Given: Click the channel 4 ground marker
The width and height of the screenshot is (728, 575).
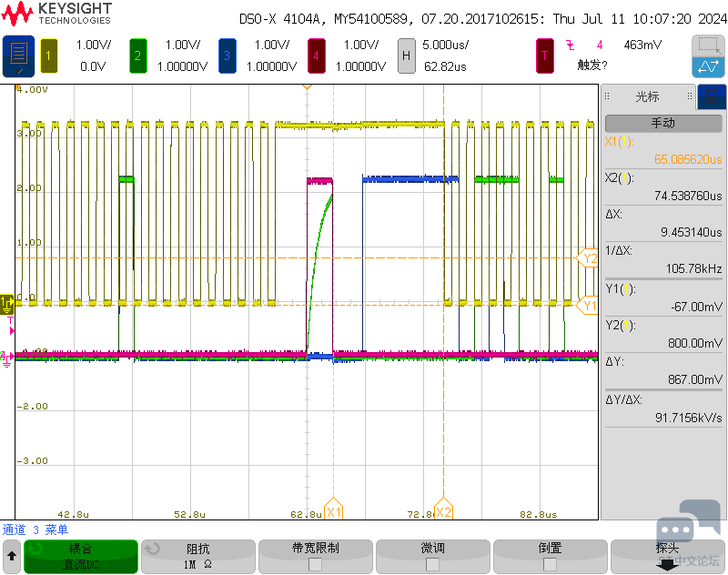Looking at the screenshot, I should [6, 359].
